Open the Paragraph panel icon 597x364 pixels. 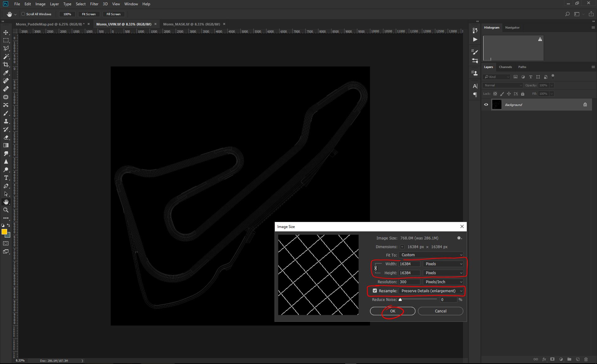[475, 94]
